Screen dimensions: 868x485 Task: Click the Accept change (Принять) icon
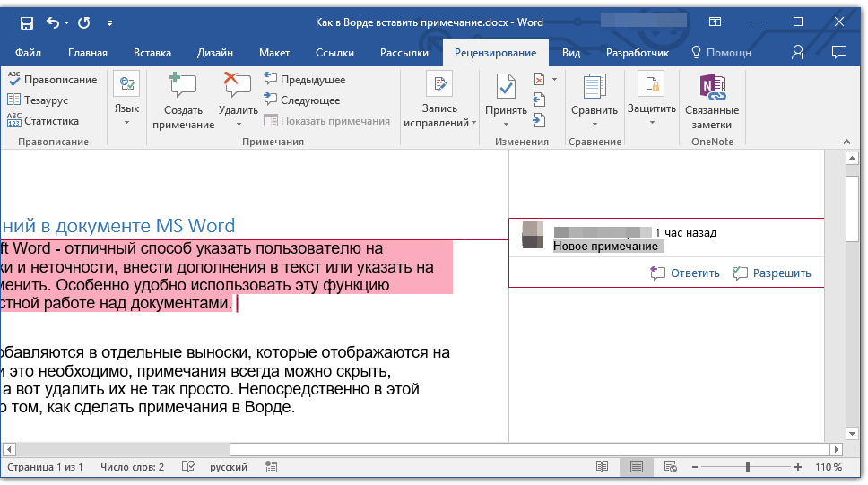pos(506,87)
